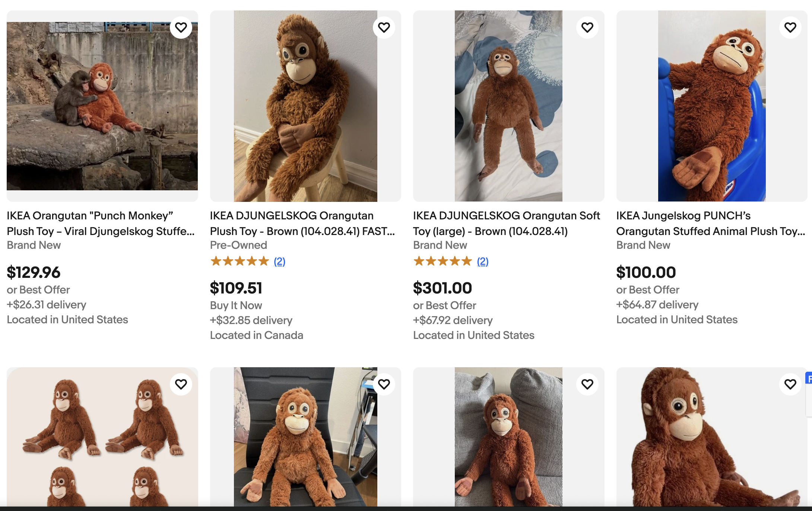Click the heart on the $109.51 Pre-Owned listing

[384, 28]
